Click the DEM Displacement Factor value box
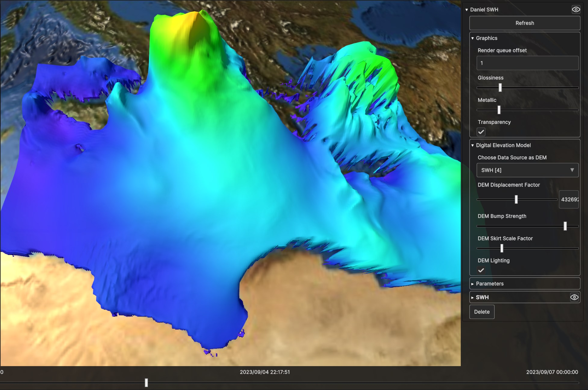588x390 pixels. [569, 199]
